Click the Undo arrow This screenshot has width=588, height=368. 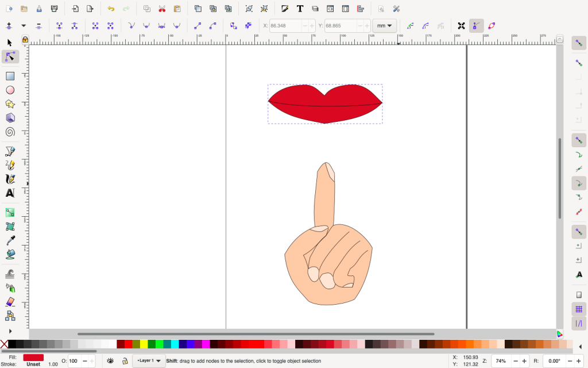coord(111,9)
